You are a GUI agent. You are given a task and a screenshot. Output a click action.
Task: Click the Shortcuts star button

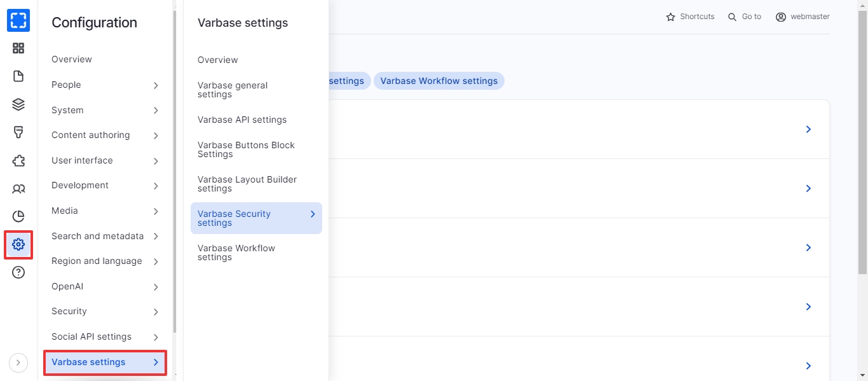(690, 17)
